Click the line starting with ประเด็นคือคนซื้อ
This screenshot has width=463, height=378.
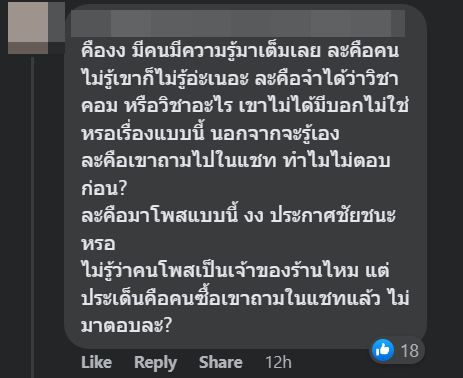pyautogui.click(x=245, y=298)
